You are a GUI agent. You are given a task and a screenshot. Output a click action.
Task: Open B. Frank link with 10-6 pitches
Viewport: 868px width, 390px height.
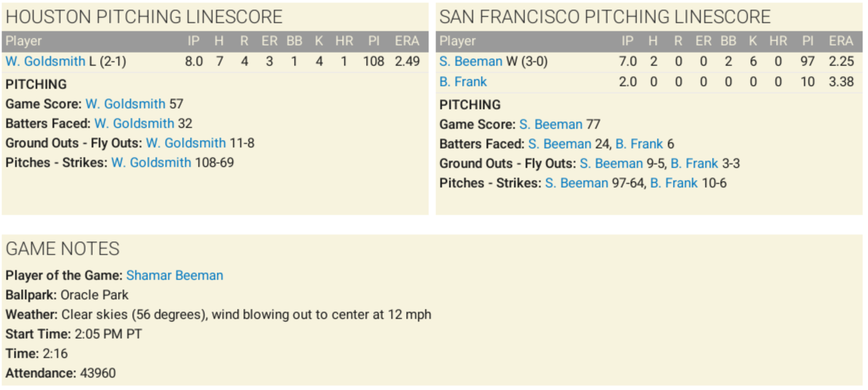click(674, 183)
